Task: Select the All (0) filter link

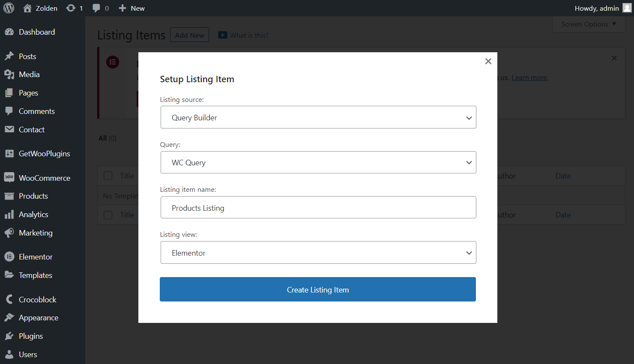Action: [108, 138]
